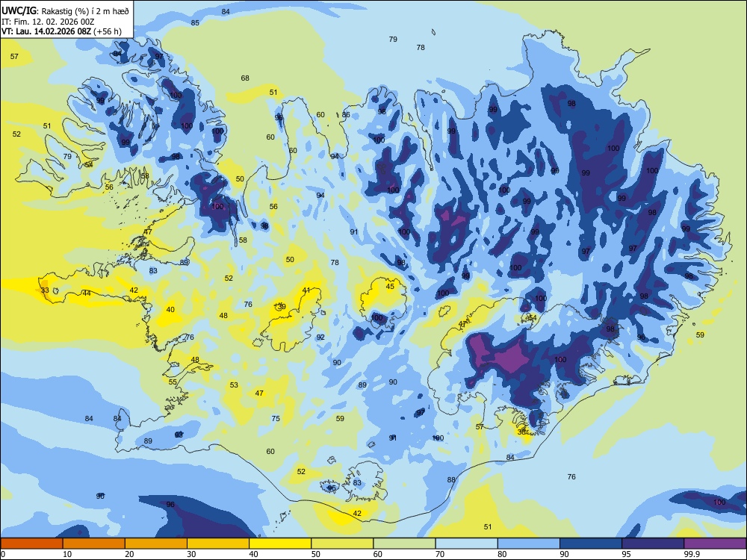
Task: Select the humidity value '40'
Action: [x=170, y=310]
